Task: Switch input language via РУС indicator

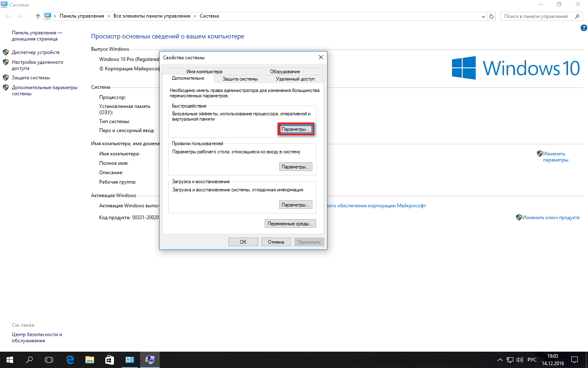Action: coord(532,360)
